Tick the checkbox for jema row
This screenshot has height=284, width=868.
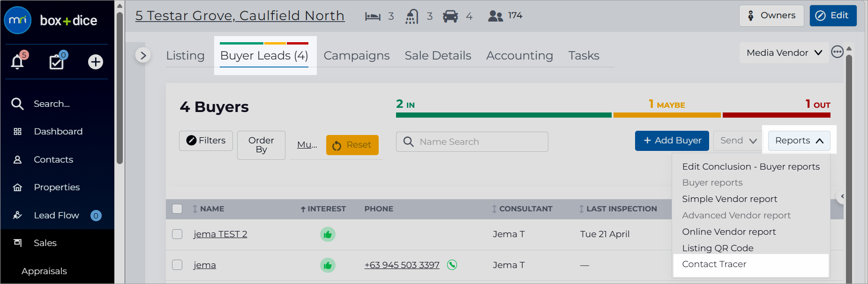click(x=177, y=265)
